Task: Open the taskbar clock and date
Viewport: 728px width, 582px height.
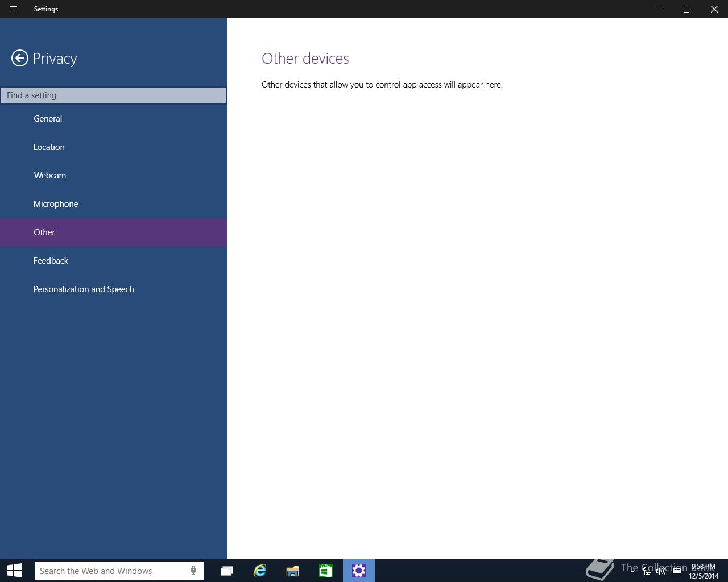Action: tap(704, 571)
